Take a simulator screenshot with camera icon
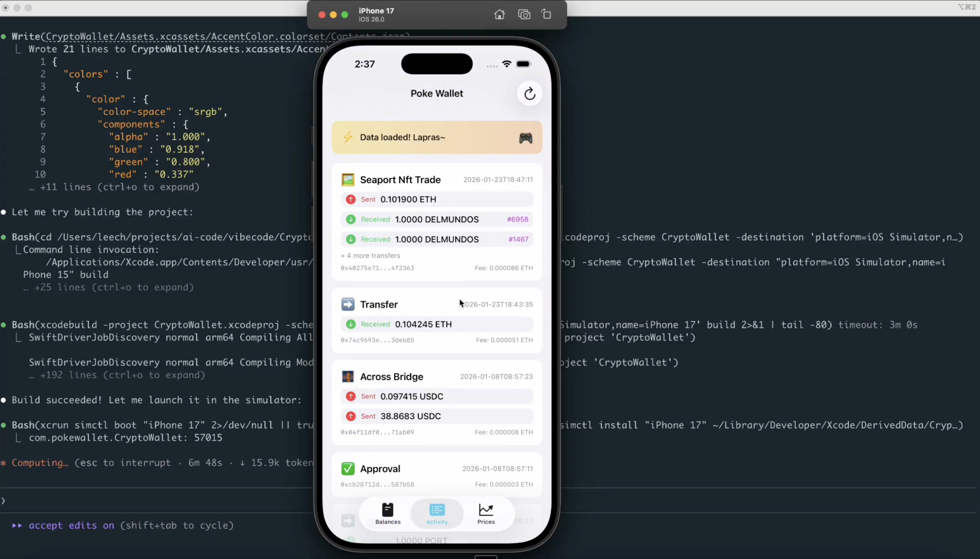This screenshot has height=559, width=980. click(x=524, y=14)
